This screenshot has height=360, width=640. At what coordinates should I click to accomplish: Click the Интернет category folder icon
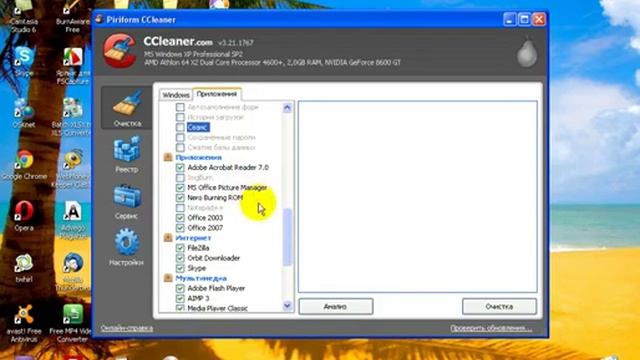pyautogui.click(x=168, y=238)
